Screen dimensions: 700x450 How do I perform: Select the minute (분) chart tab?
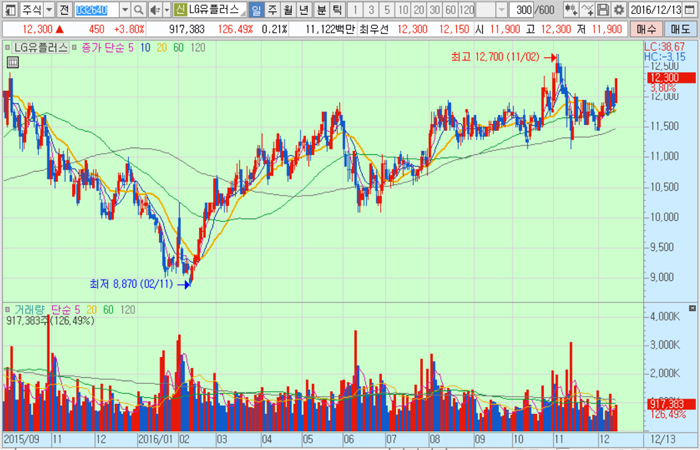321,9
